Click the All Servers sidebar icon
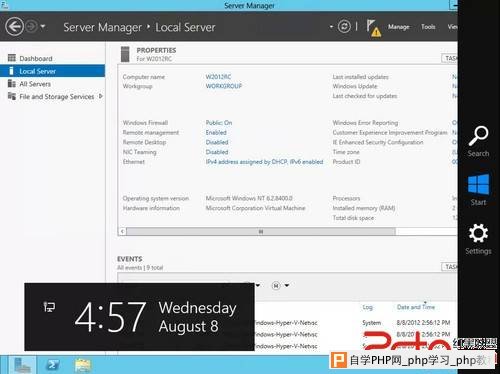Screen dimensions: 500x374 (12, 83)
